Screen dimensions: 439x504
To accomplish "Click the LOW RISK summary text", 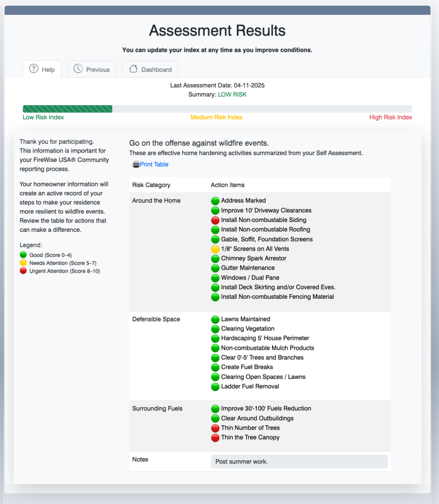I will coord(232,94).
